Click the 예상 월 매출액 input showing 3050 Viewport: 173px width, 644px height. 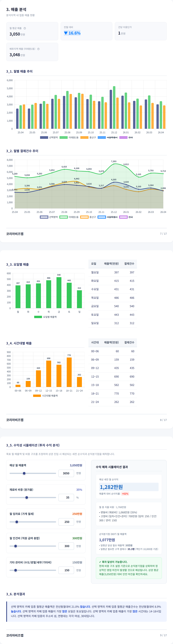pos(66,473)
